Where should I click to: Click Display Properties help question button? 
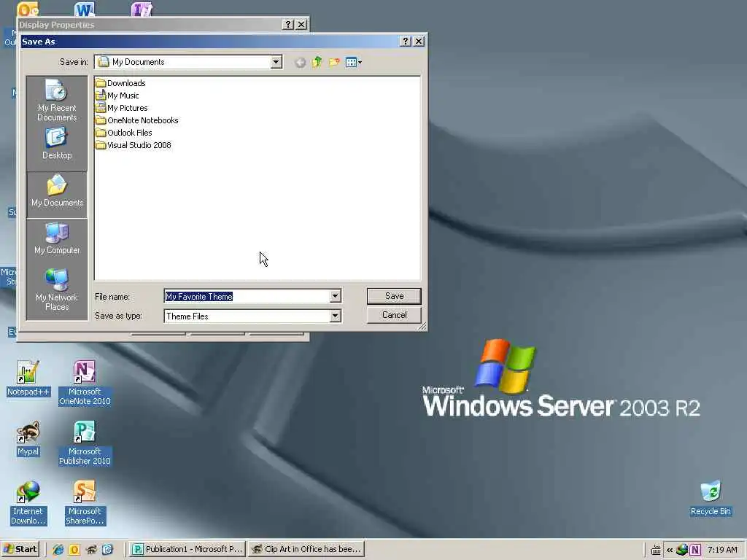[x=287, y=24]
